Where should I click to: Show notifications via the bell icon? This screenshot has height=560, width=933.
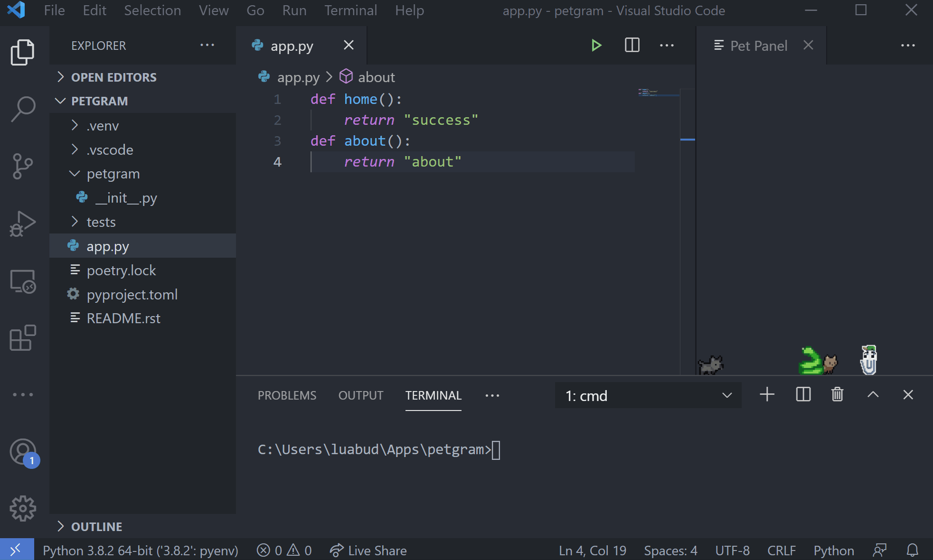coord(912,550)
